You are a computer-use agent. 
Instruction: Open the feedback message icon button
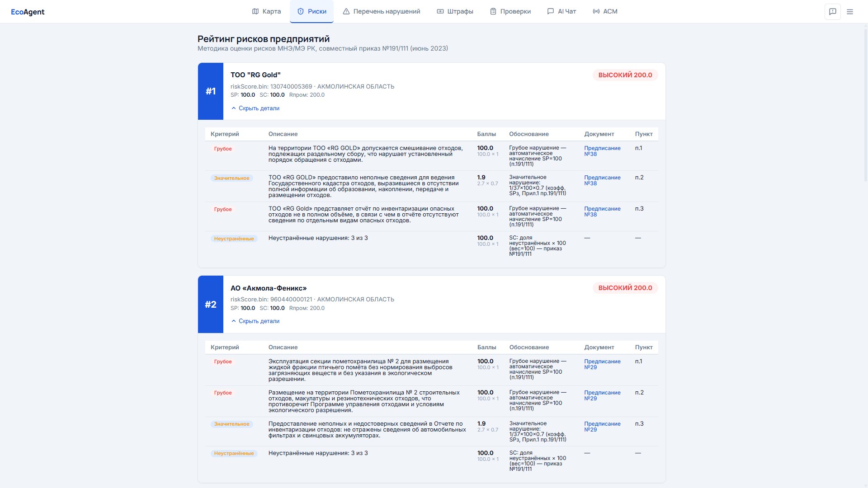tap(833, 12)
